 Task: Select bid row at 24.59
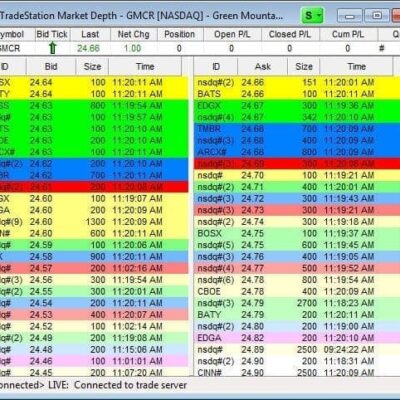pos(94,245)
